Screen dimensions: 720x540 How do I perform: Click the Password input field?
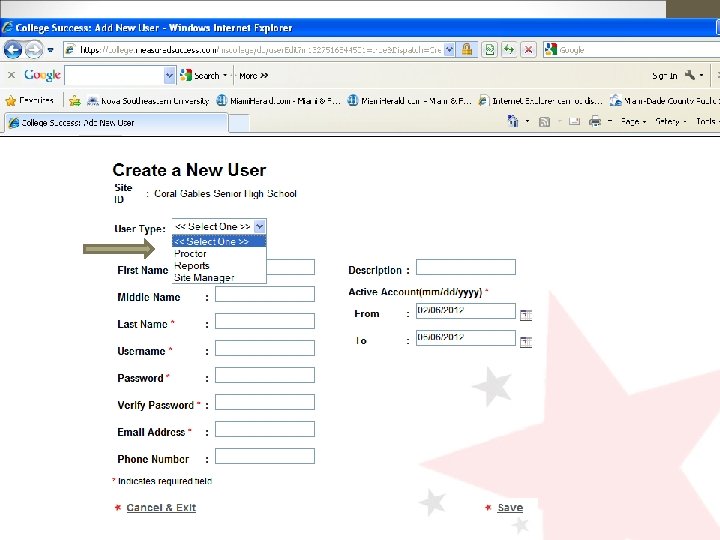(x=265, y=375)
